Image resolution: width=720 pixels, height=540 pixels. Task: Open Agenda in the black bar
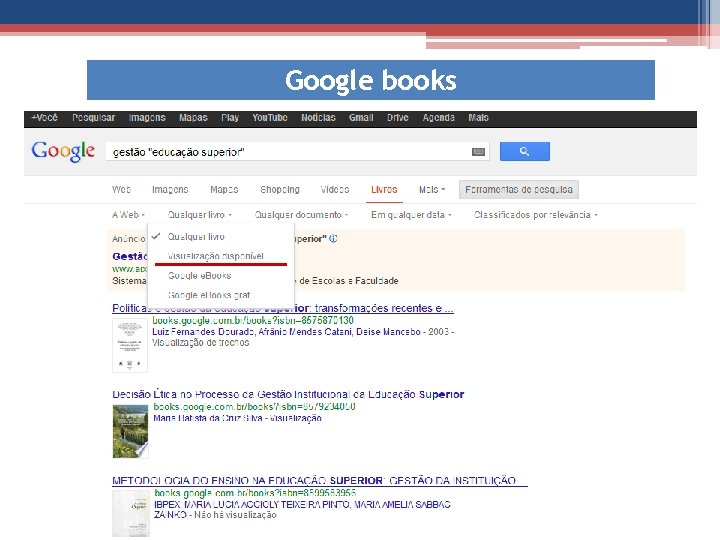pyautogui.click(x=439, y=118)
